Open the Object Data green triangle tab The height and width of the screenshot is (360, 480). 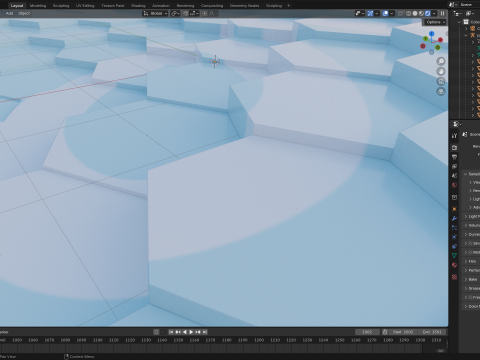[x=454, y=256]
